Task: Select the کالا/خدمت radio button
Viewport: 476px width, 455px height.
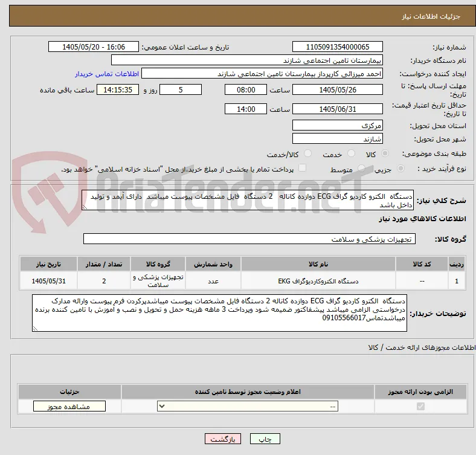Action: pyautogui.click(x=308, y=153)
